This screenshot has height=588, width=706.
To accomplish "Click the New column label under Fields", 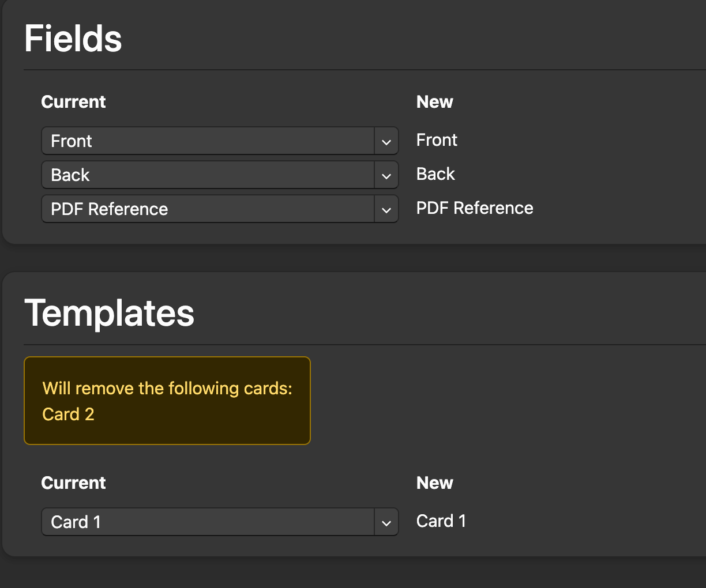I will pyautogui.click(x=434, y=102).
